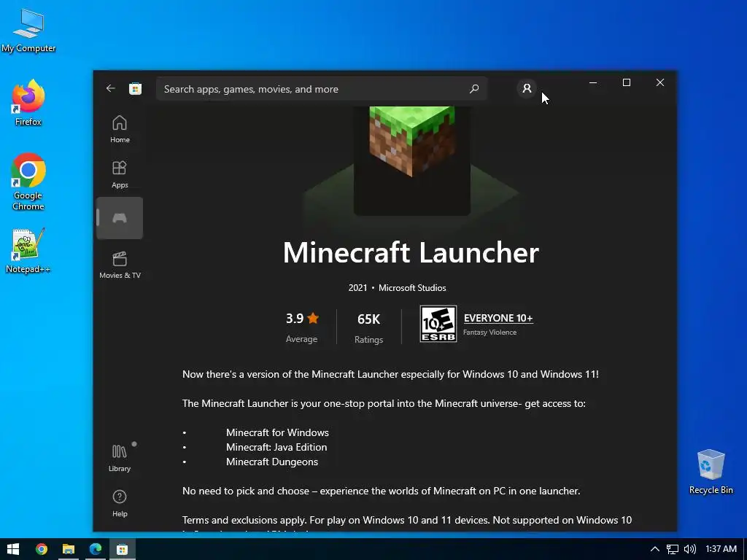Click the ESRB 10+ rating badge

point(438,324)
